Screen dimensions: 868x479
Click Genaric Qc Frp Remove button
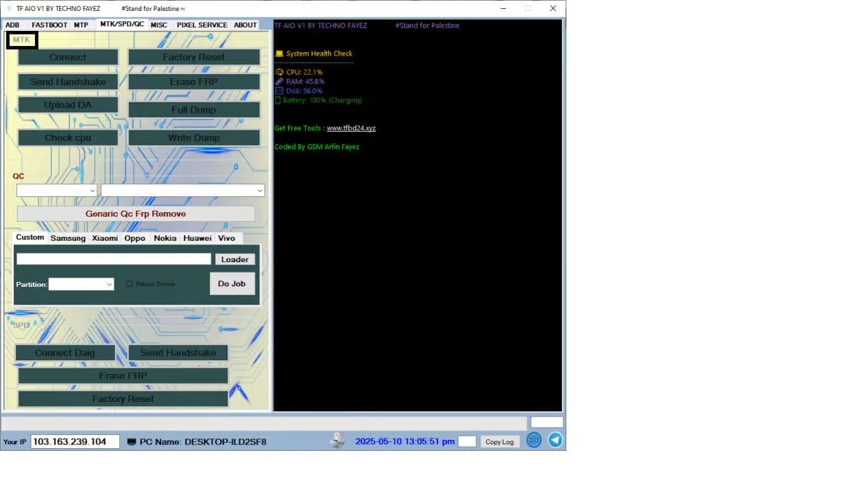coord(136,213)
